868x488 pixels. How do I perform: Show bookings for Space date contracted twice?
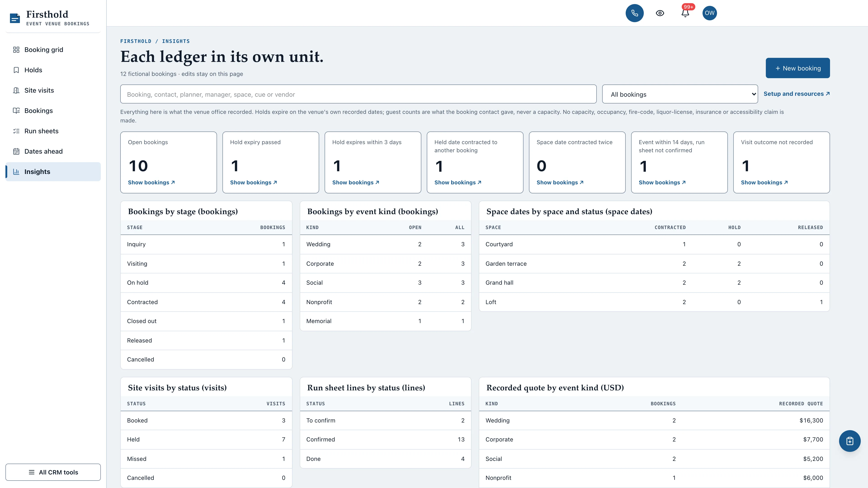[560, 183]
